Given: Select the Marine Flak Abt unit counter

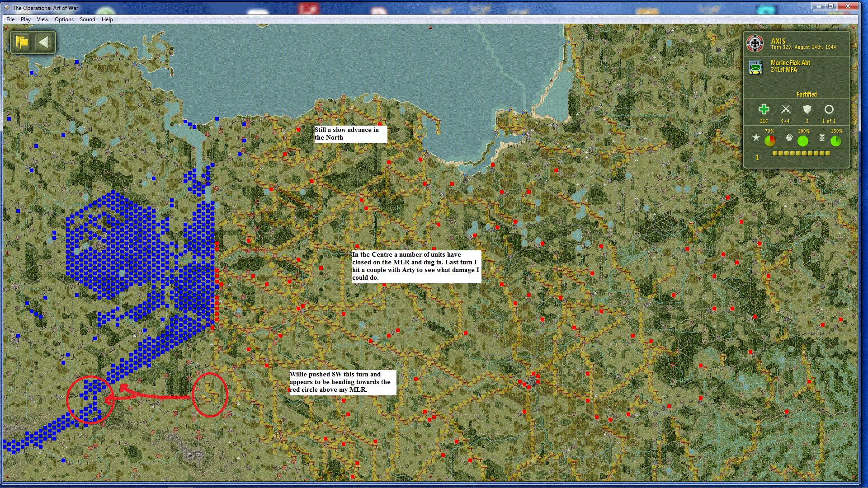Looking at the screenshot, I should tap(755, 67).
